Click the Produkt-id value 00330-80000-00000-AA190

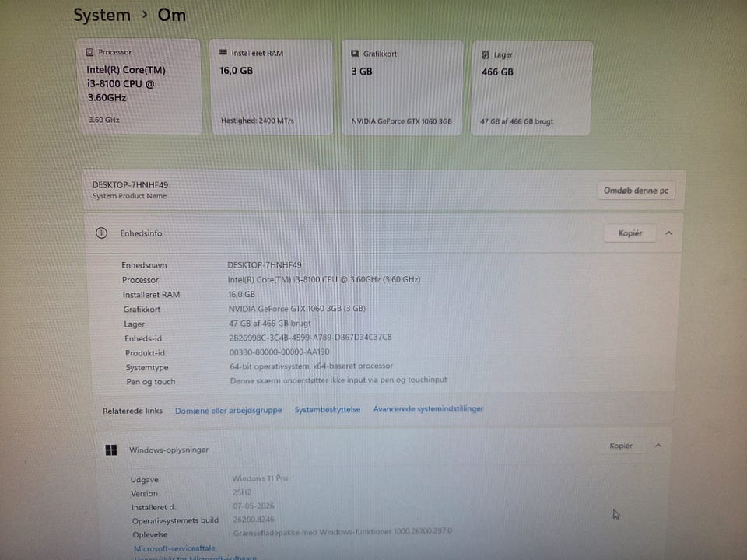pyautogui.click(x=279, y=352)
